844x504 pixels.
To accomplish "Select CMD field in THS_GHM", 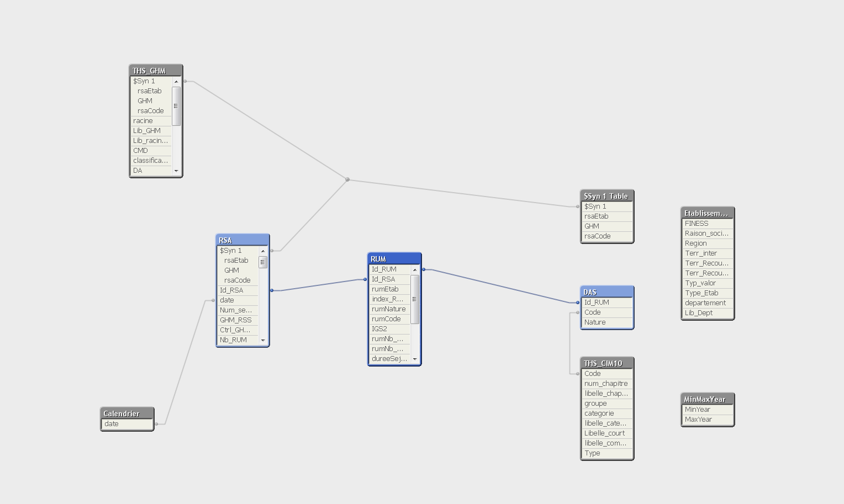I will click(x=151, y=151).
